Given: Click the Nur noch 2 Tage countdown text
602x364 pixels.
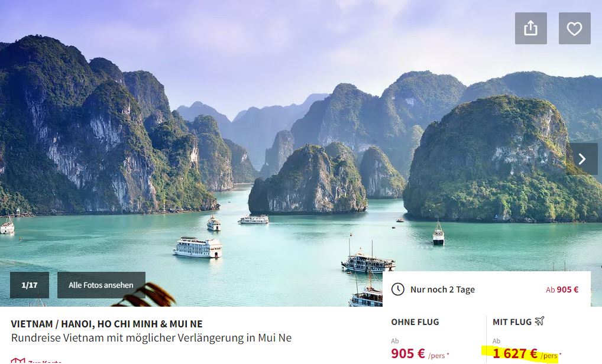Looking at the screenshot, I should pos(442,290).
